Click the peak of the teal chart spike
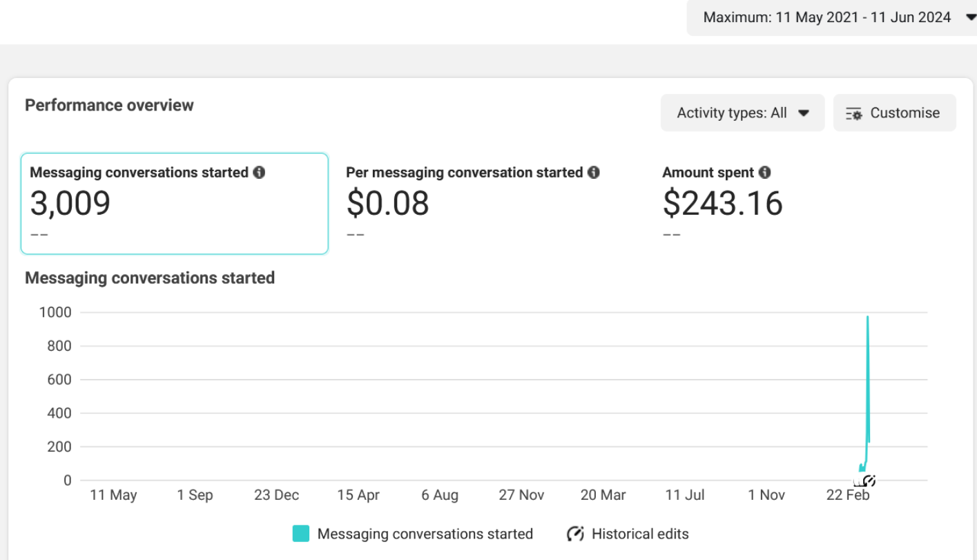This screenshot has height=560, width=977. [x=867, y=318]
